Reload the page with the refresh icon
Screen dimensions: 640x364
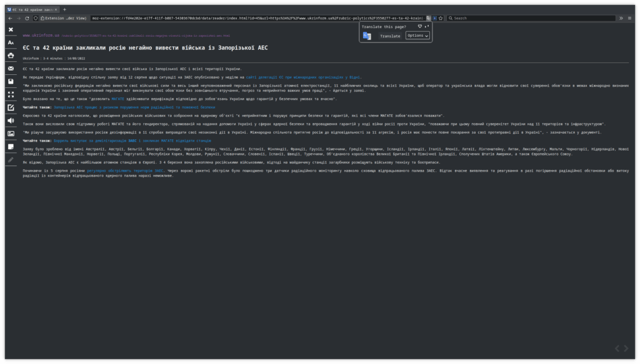pos(27,18)
